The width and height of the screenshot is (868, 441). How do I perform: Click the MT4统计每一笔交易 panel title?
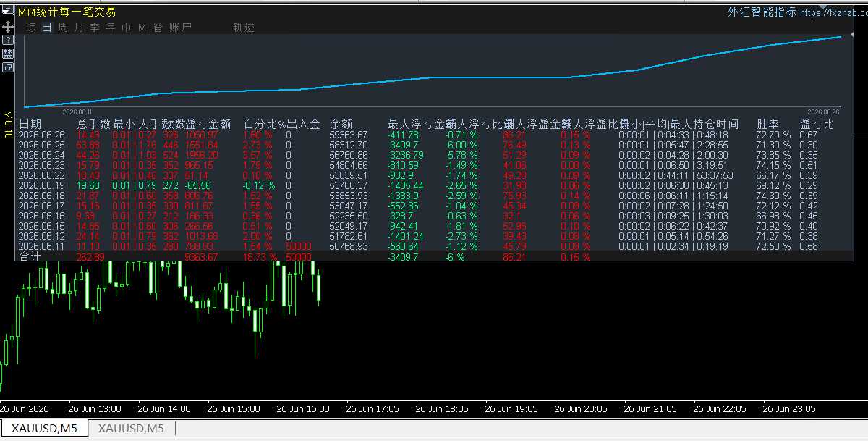pyautogui.click(x=67, y=12)
